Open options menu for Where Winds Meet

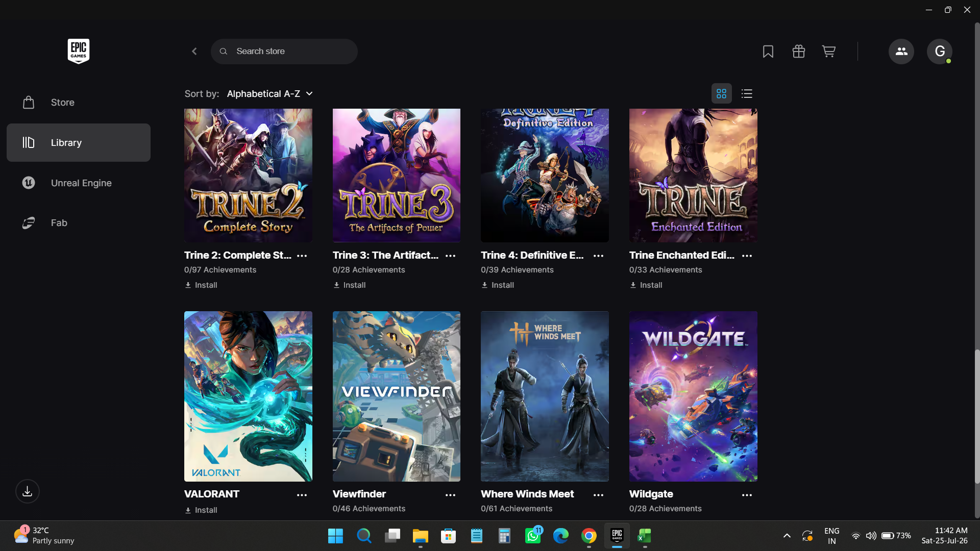pos(599,495)
